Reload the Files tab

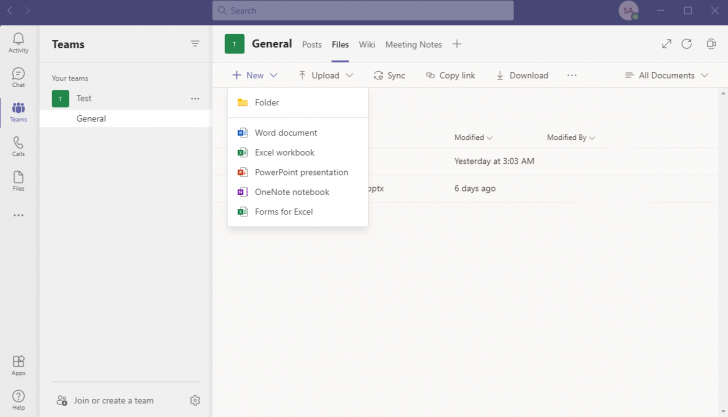tap(687, 44)
